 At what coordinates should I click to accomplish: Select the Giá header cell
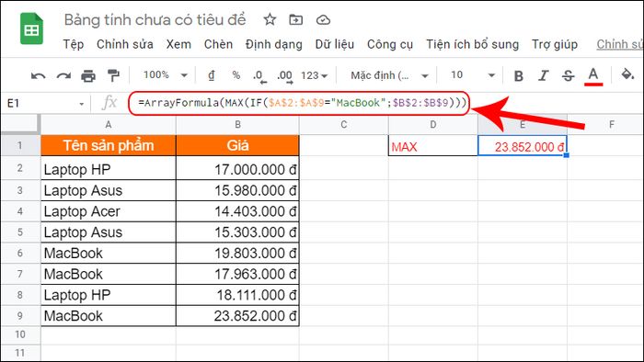(x=237, y=145)
